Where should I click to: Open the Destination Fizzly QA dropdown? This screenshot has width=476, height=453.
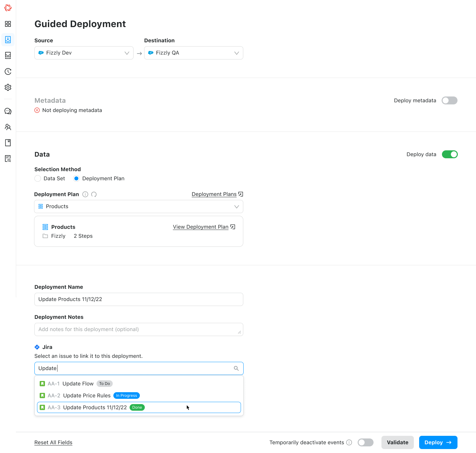194,53
